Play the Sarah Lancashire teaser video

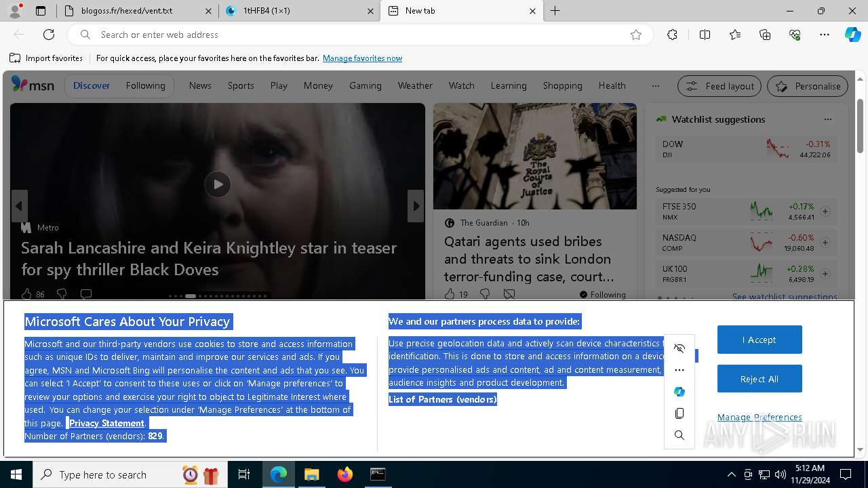point(218,184)
